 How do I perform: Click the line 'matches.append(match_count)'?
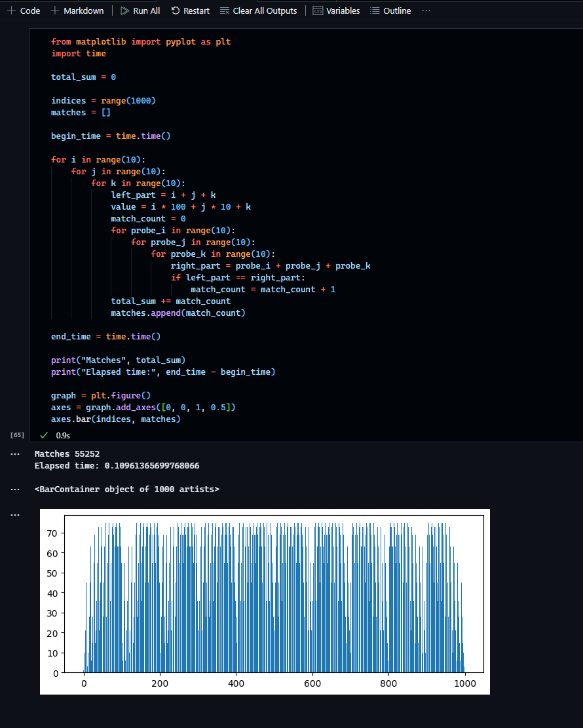coord(178,313)
